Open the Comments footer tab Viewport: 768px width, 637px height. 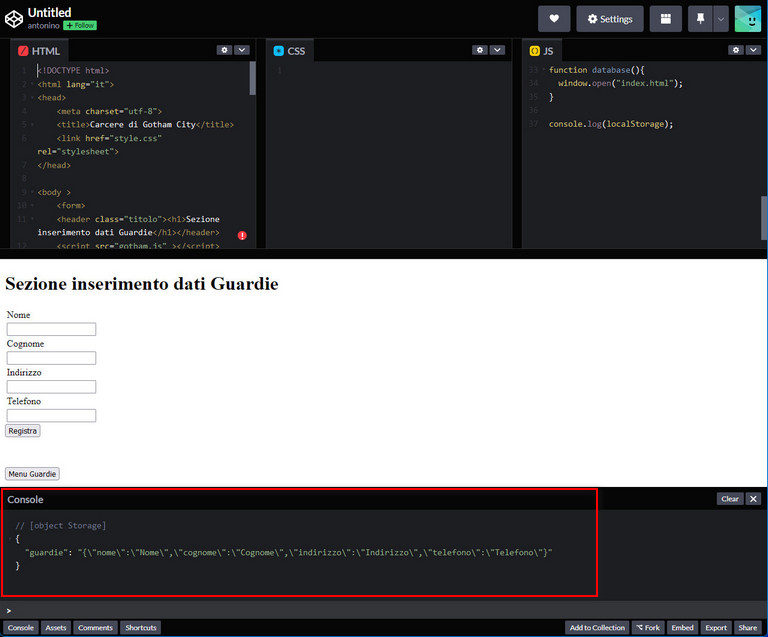click(95, 628)
